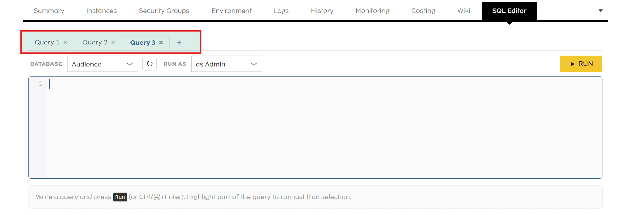The height and width of the screenshot is (215, 644).
Task: Open the Database dropdown showing Audience
Action: pos(103,64)
